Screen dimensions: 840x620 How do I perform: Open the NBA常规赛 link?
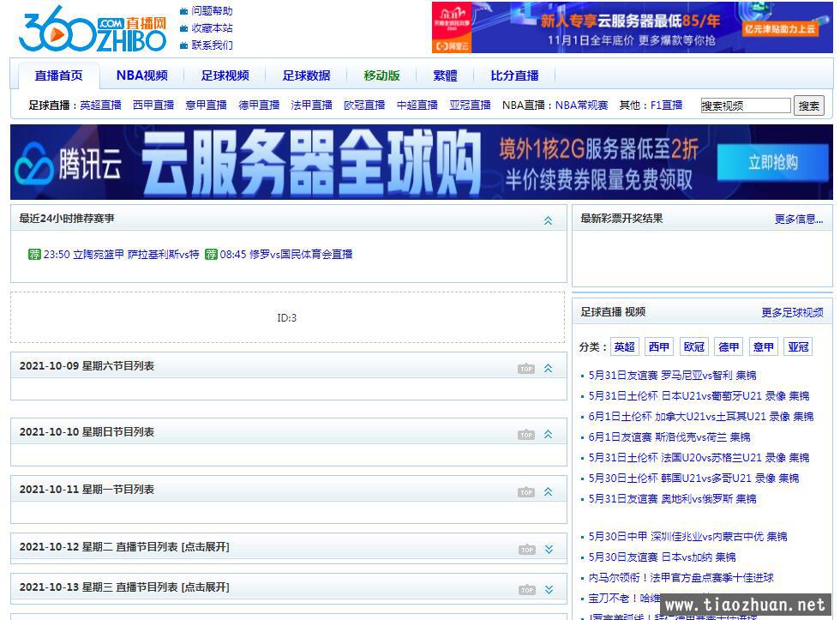pos(581,105)
